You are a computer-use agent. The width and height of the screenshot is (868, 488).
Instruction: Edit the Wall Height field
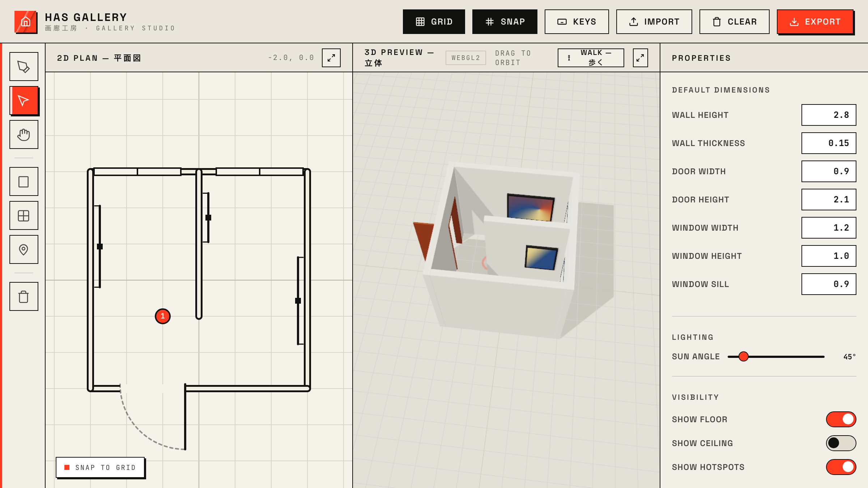(829, 115)
